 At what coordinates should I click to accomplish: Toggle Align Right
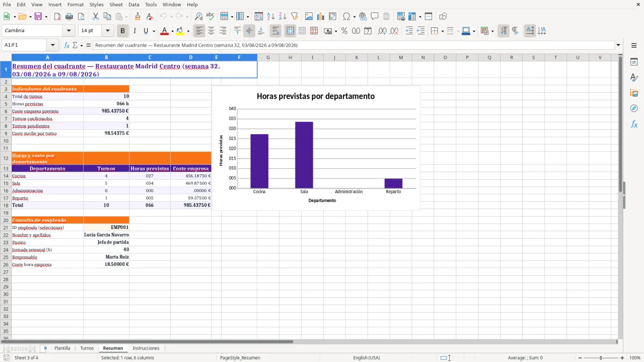223,31
